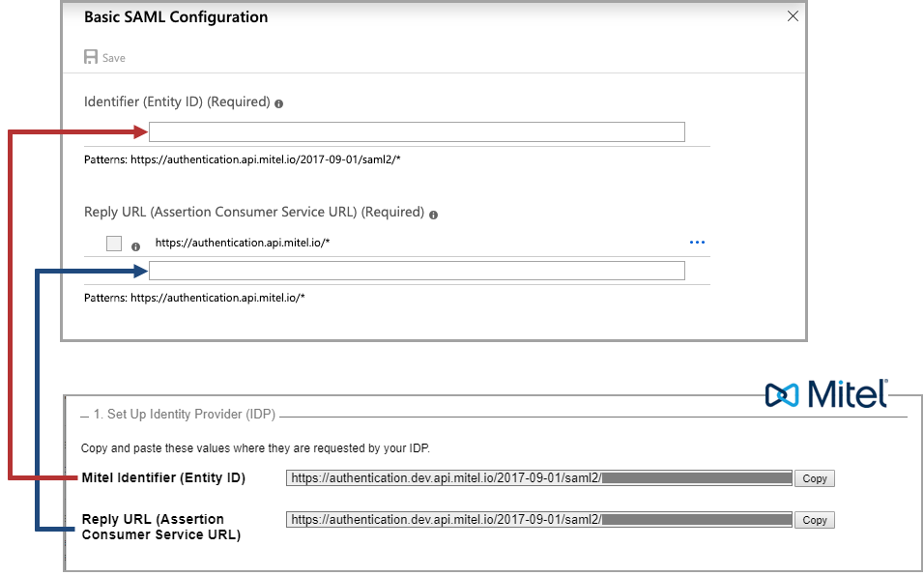Click info icon beside Reply URL heading
The width and height of the screenshot is (924, 576).
point(433,214)
